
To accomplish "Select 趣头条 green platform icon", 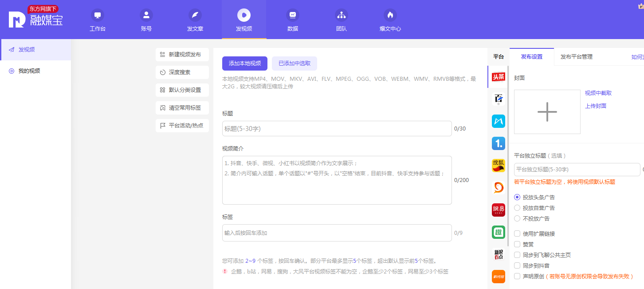I will 499,232.
